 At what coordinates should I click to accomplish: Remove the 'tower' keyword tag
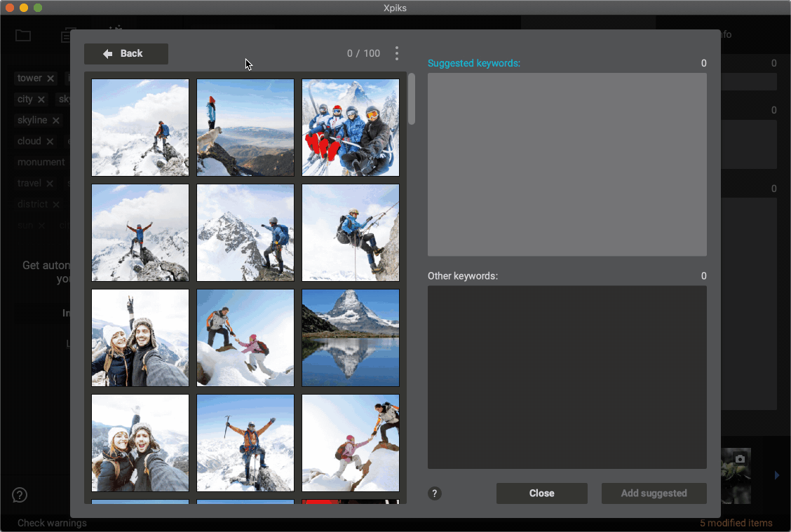50,79
